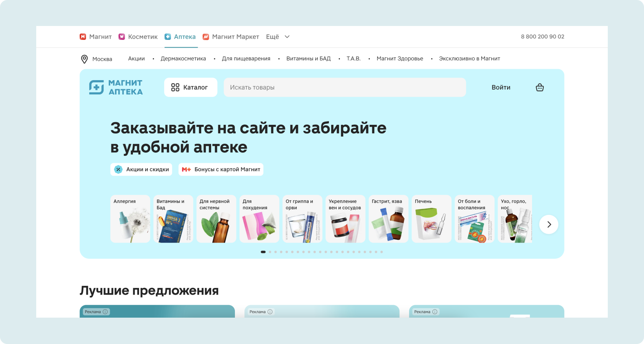Click inside the Искать товары search field
Viewport: 644px width, 344px height.
coord(345,87)
